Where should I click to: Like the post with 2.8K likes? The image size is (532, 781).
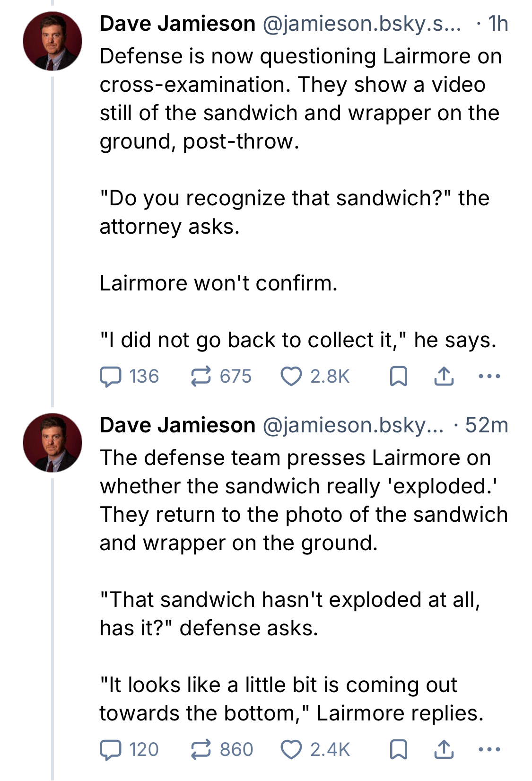pos(291,377)
